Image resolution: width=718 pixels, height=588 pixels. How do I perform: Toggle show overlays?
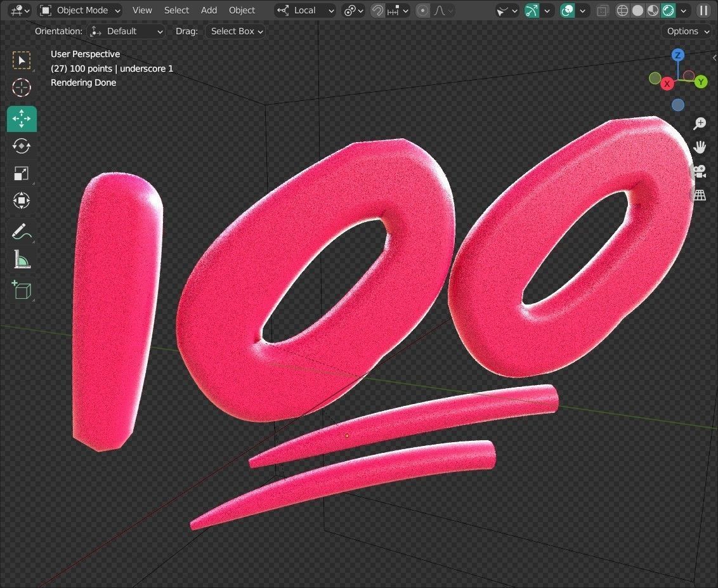tap(567, 10)
